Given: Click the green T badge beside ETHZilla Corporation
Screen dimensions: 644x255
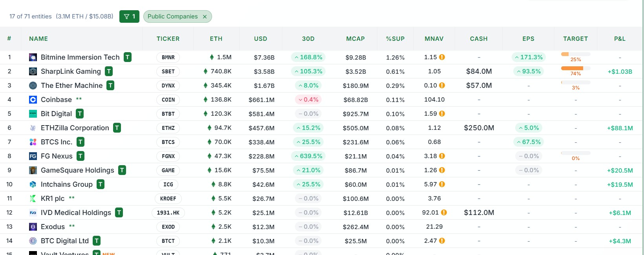Looking at the screenshot, I should tap(117, 128).
